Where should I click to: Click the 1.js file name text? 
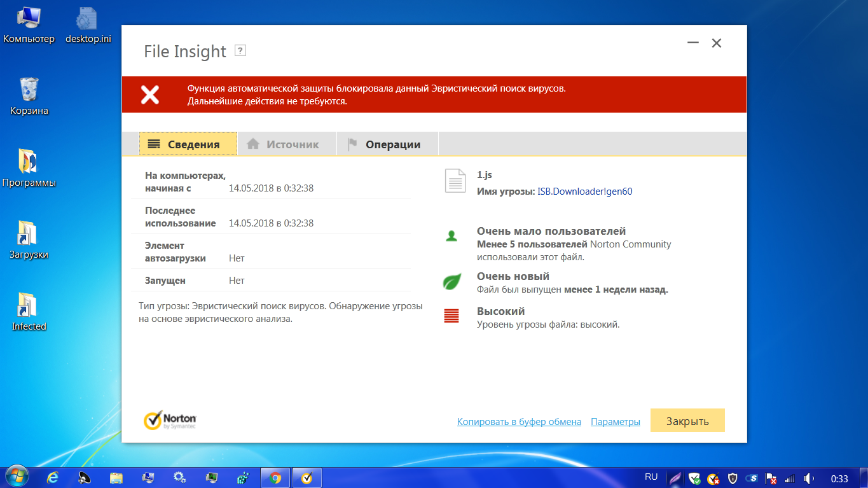click(x=485, y=175)
